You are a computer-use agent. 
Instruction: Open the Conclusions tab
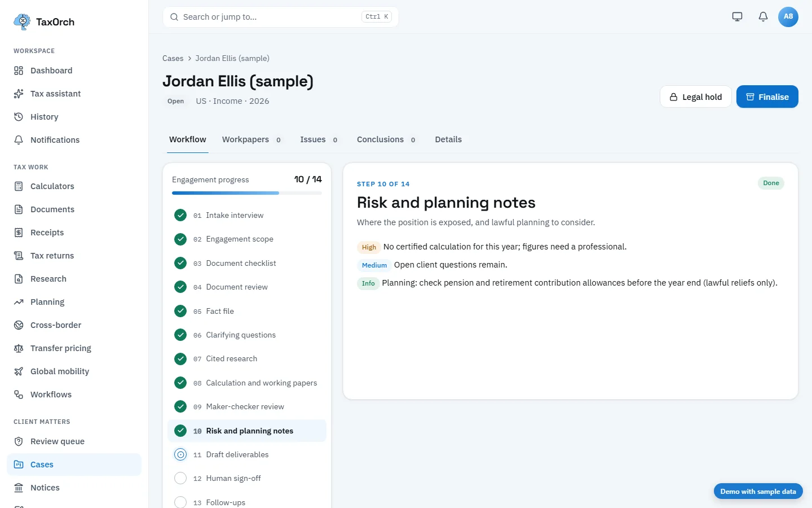coord(386,139)
